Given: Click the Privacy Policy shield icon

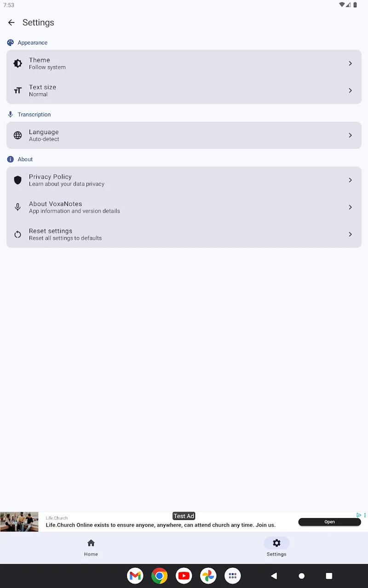Looking at the screenshot, I should point(17,180).
